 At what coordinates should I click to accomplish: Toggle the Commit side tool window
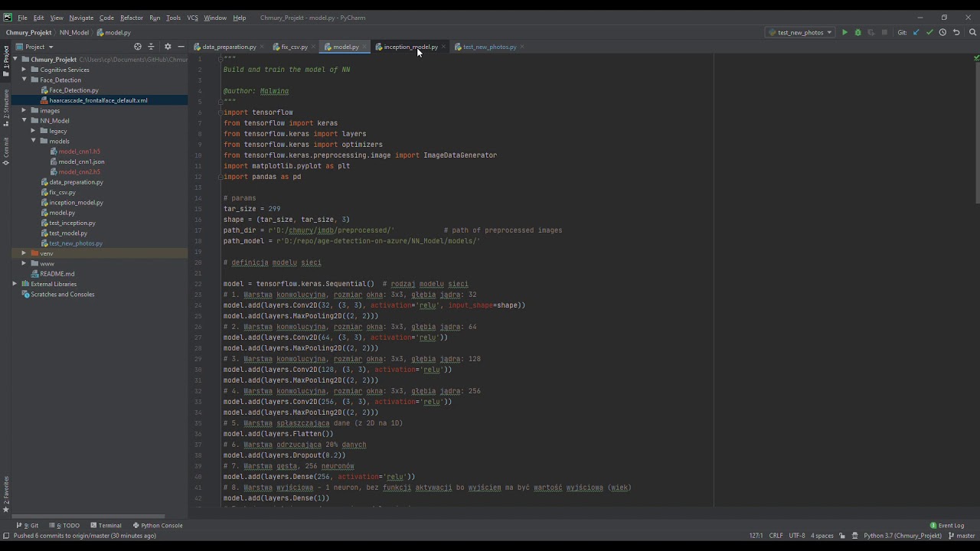[5, 152]
